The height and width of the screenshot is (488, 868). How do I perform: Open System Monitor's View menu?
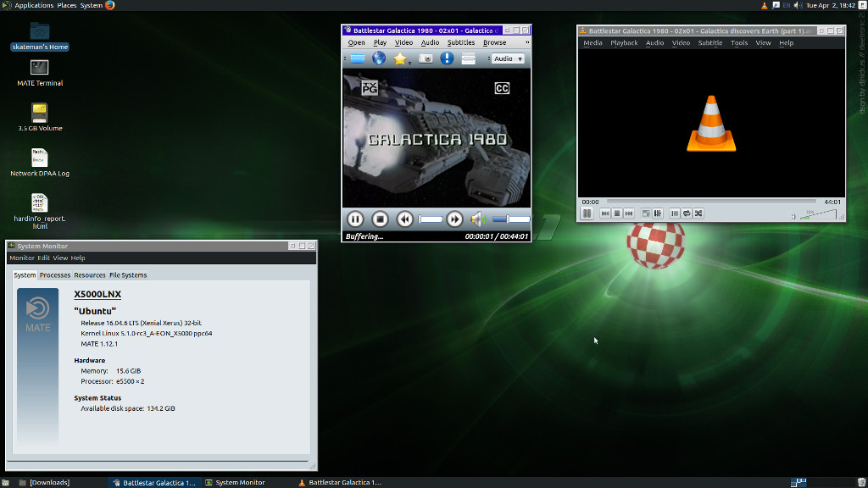pos(60,258)
